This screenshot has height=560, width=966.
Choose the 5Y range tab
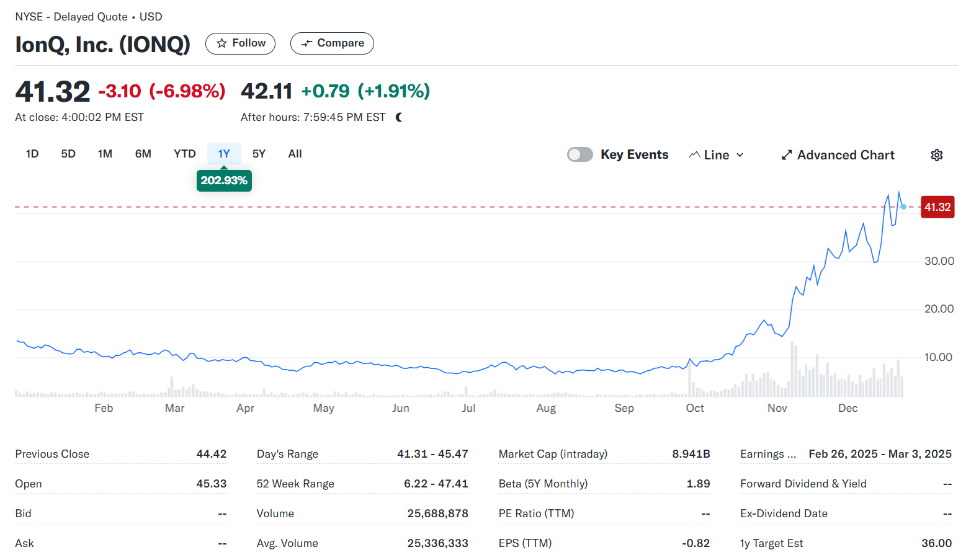259,154
